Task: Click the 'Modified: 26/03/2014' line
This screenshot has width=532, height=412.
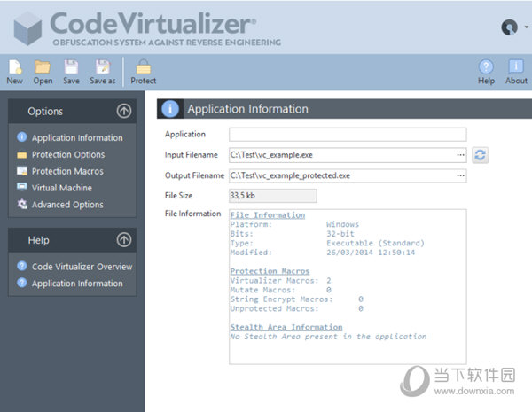Action: (323, 253)
